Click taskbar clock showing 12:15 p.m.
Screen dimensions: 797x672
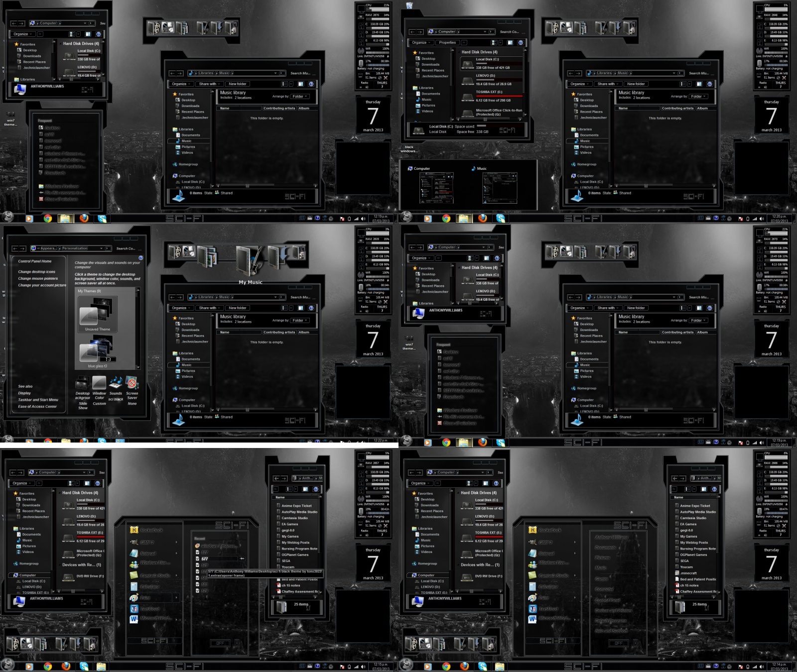pyautogui.click(x=381, y=666)
